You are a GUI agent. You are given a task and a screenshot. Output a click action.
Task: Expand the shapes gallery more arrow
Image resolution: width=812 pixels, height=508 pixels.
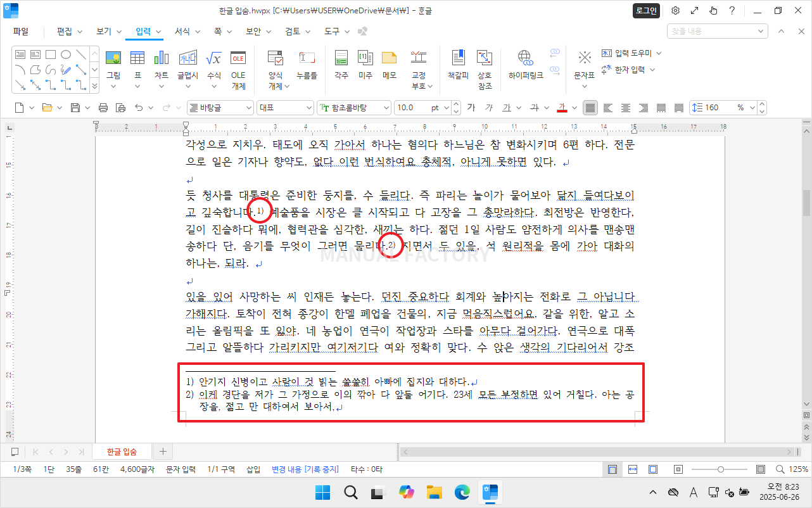(94, 86)
